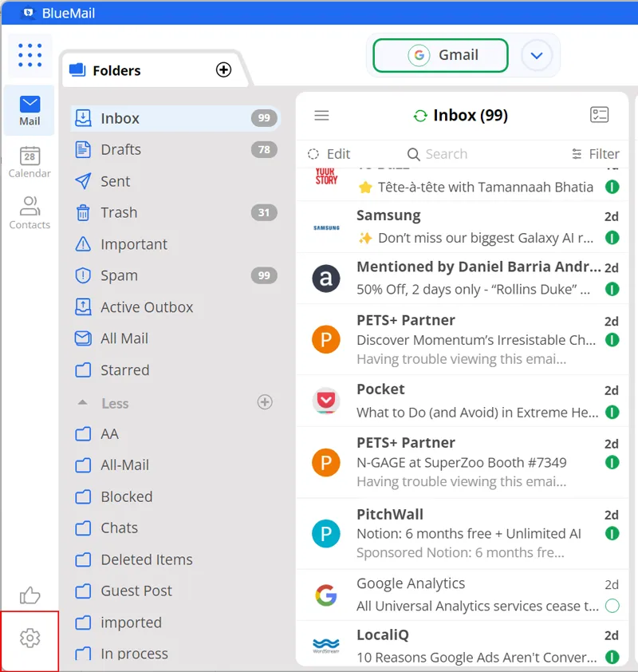This screenshot has width=638, height=672.
Task: Click the Pocket sender logo
Action: point(326,401)
